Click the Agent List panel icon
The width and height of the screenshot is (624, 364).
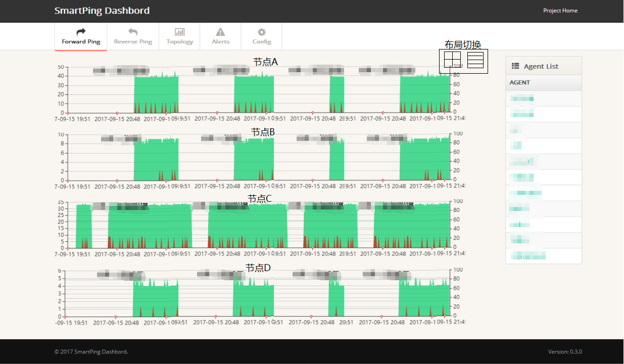515,66
